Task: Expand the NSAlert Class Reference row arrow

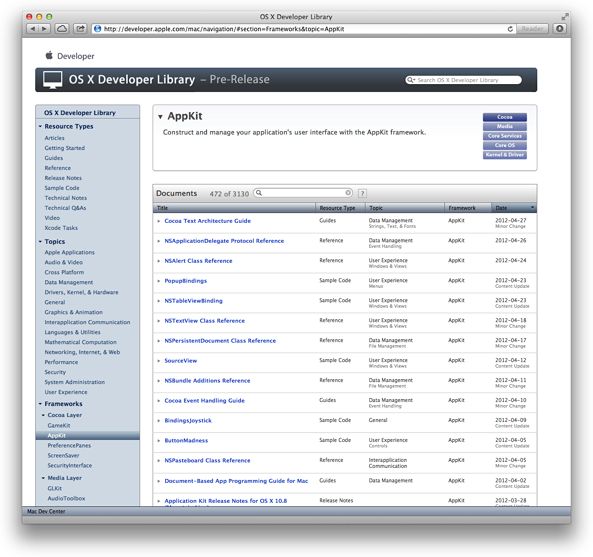Action: [x=159, y=261]
